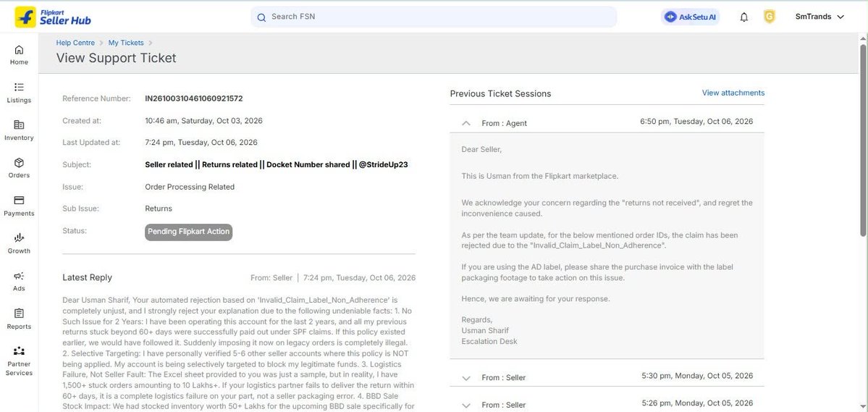Open the SmTrands account dropdown
This screenshot has height=412, width=868.
pyautogui.click(x=819, y=17)
